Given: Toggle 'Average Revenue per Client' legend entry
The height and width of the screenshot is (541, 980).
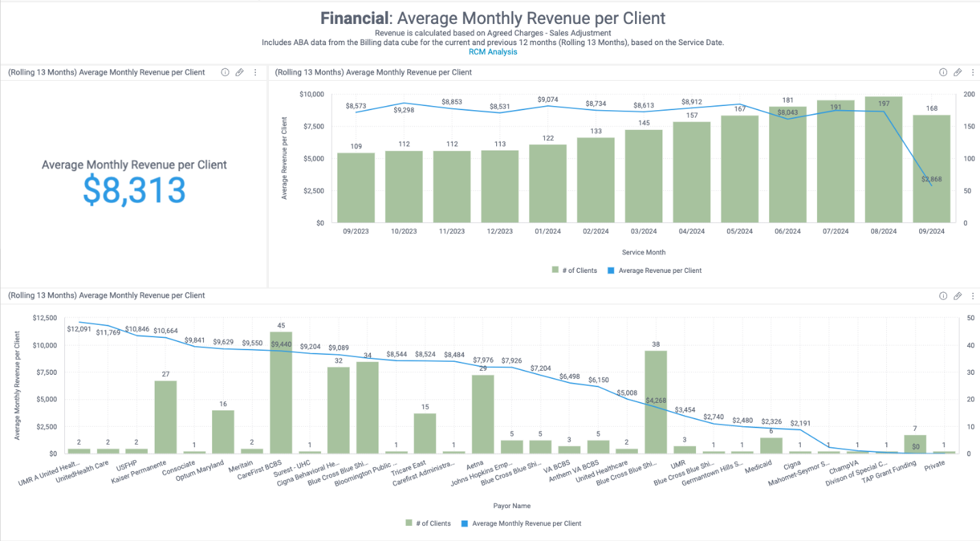Looking at the screenshot, I should pyautogui.click(x=655, y=270).
